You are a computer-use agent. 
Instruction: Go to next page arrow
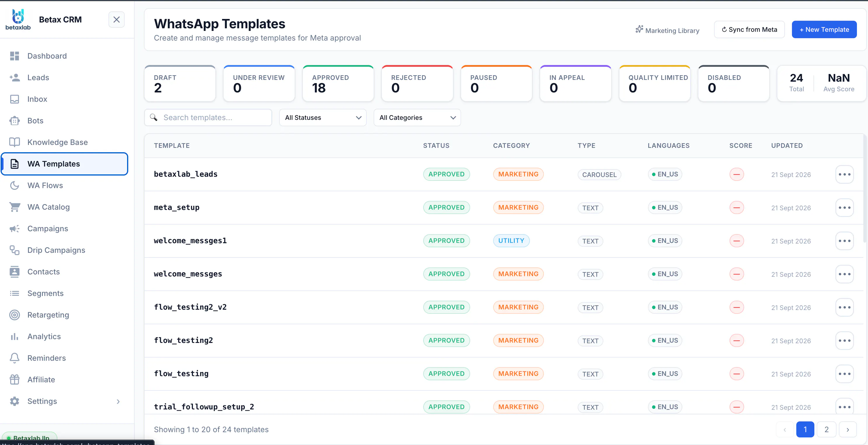tap(848, 429)
